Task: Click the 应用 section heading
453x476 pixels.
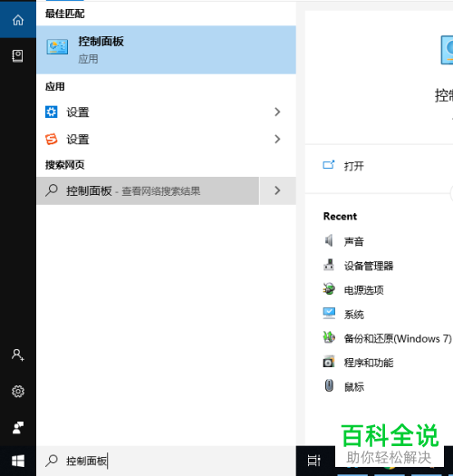Action: pos(55,86)
